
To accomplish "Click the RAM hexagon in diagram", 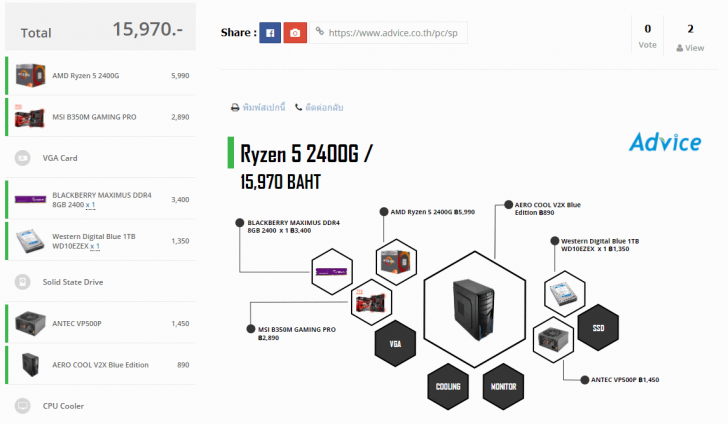I will [332, 272].
